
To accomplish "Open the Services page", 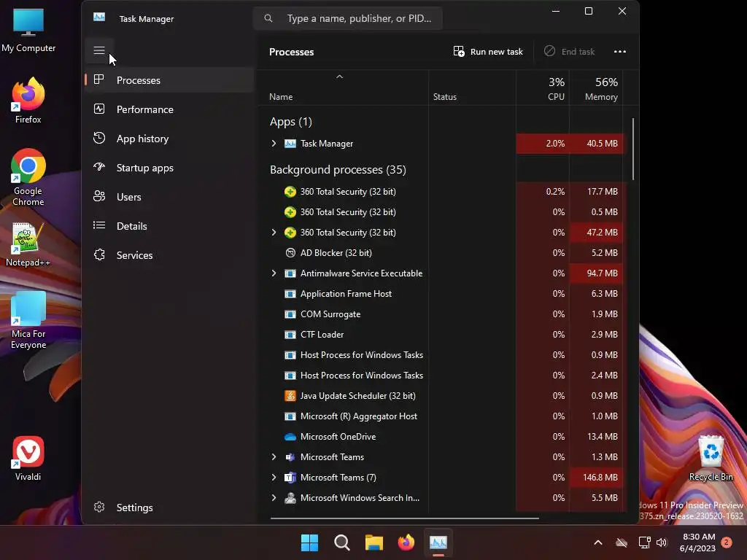I will (x=169, y=255).
